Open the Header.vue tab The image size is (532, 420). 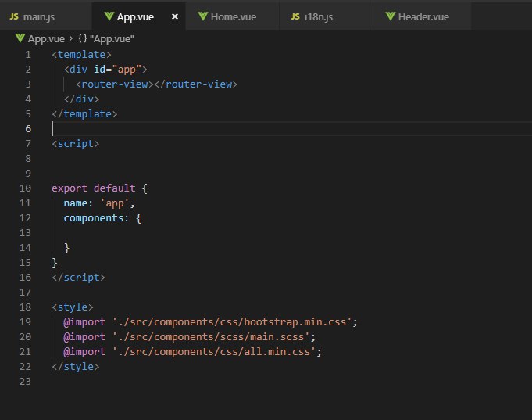[422, 16]
